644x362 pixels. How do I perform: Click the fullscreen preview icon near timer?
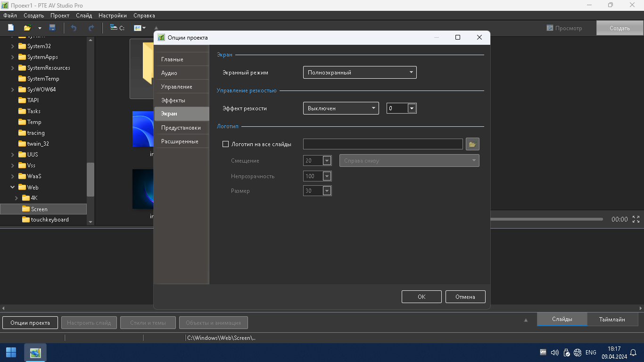[636, 219]
